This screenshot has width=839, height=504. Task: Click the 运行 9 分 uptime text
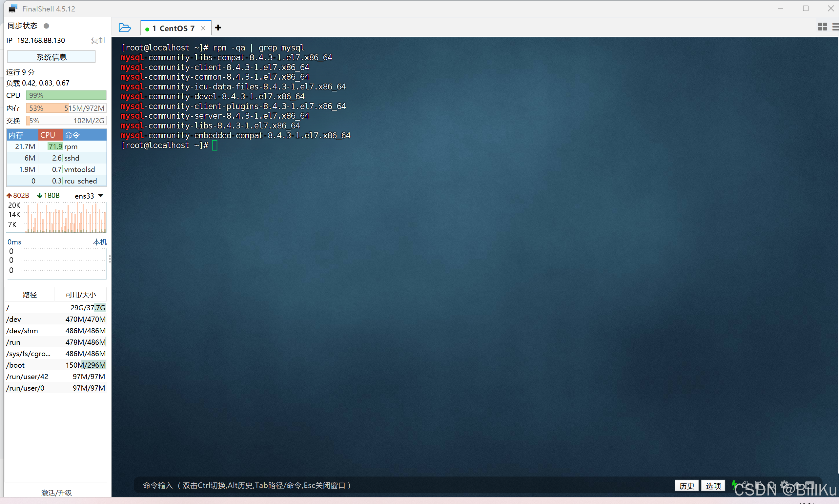pos(20,72)
